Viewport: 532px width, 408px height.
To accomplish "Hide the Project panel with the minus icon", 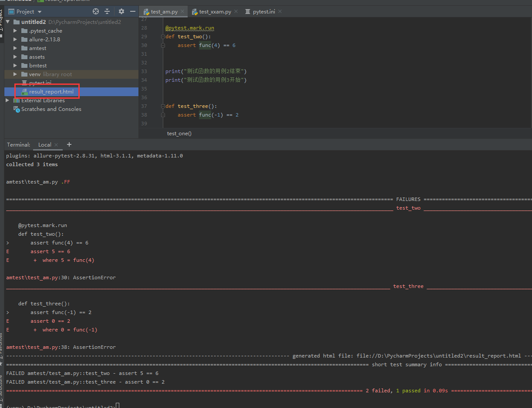I will [x=133, y=11].
